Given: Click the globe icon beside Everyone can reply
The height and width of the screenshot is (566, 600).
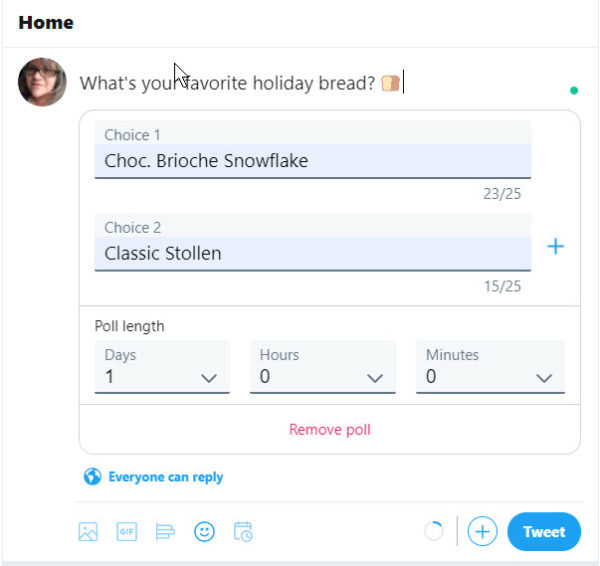Looking at the screenshot, I should [x=92, y=477].
